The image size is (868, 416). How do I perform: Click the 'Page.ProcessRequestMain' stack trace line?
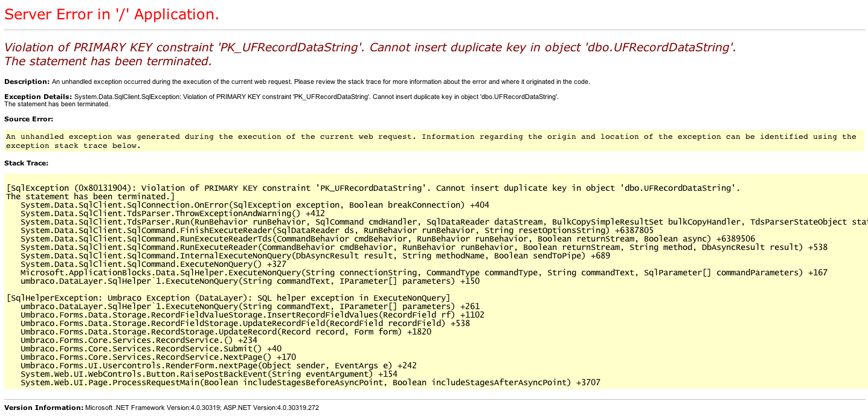click(x=310, y=382)
